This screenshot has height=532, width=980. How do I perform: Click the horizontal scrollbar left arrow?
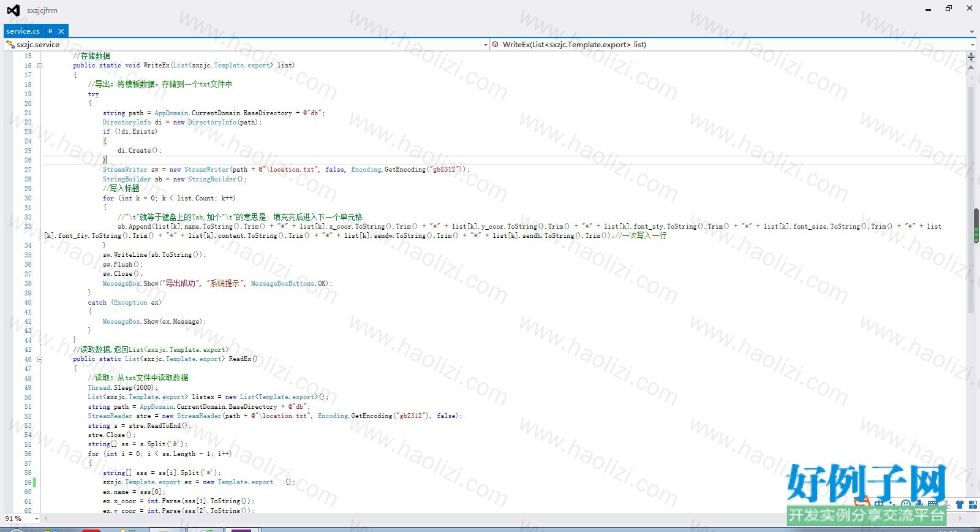coord(45,519)
